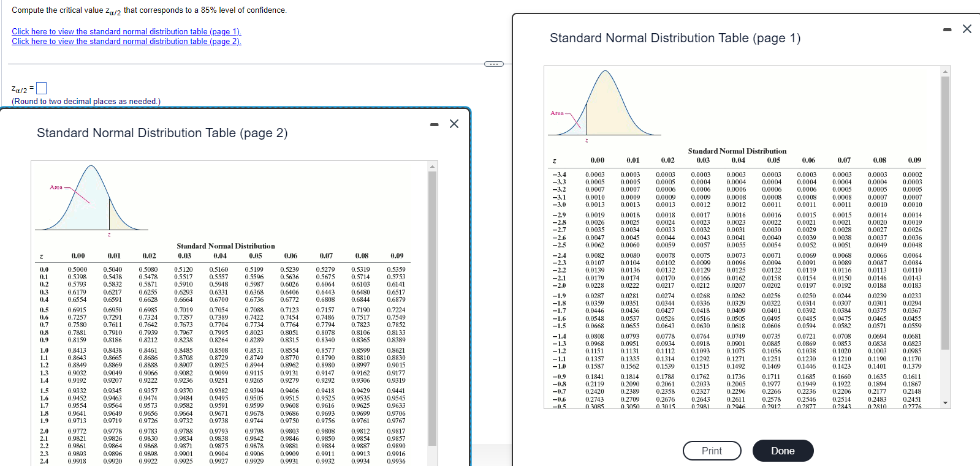This screenshot has width=980, height=466.
Task: Click row label −3.4 in page 1 table
Action: (559, 175)
